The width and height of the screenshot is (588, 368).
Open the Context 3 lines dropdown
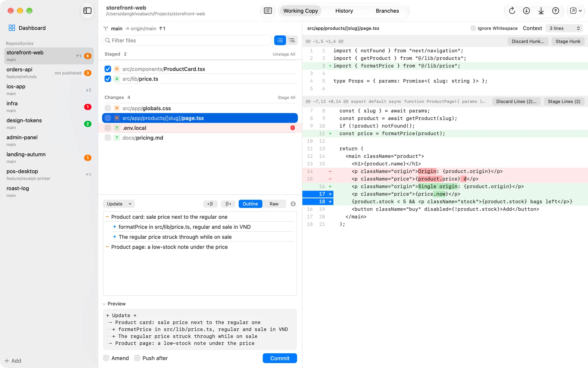tap(564, 28)
